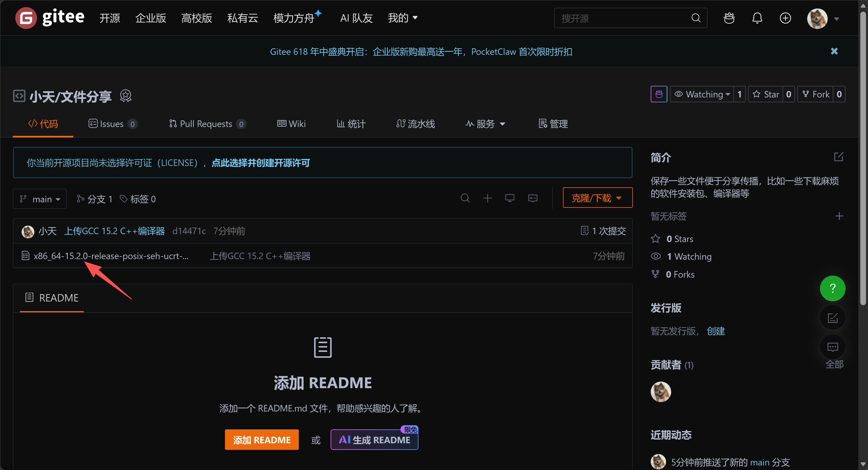
Task: Open the 流水线 tab
Action: pos(416,124)
